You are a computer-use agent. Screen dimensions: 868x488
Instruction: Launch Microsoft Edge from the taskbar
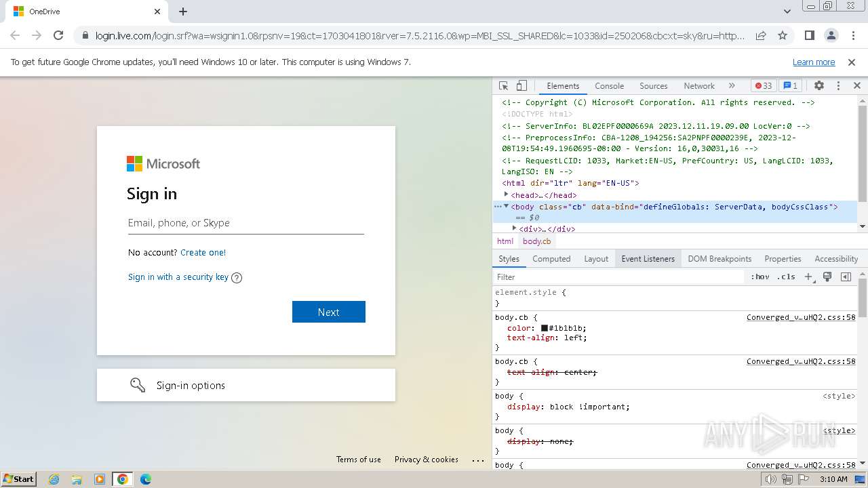[x=145, y=479]
